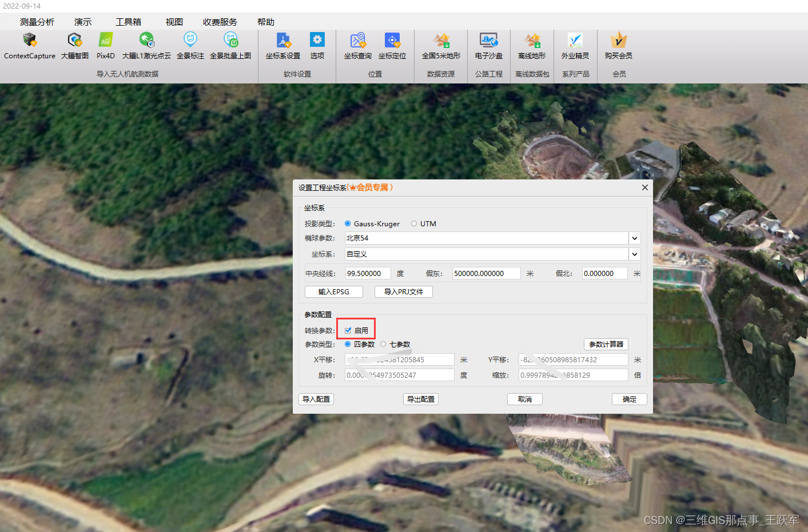The width and height of the screenshot is (808, 532).
Task: Click the 缩放 value field
Action: coord(574,375)
